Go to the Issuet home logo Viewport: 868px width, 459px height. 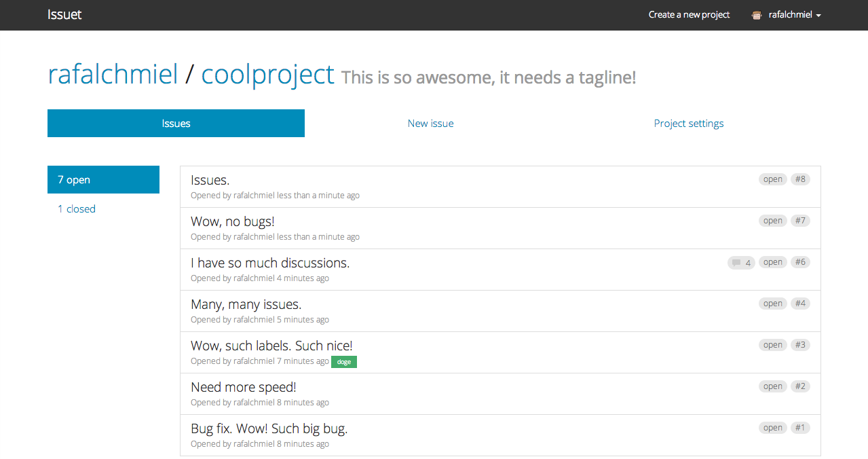[64, 14]
